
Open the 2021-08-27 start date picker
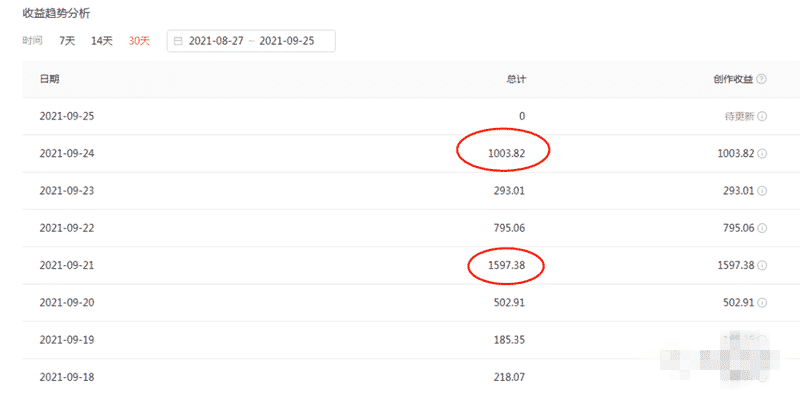point(214,41)
